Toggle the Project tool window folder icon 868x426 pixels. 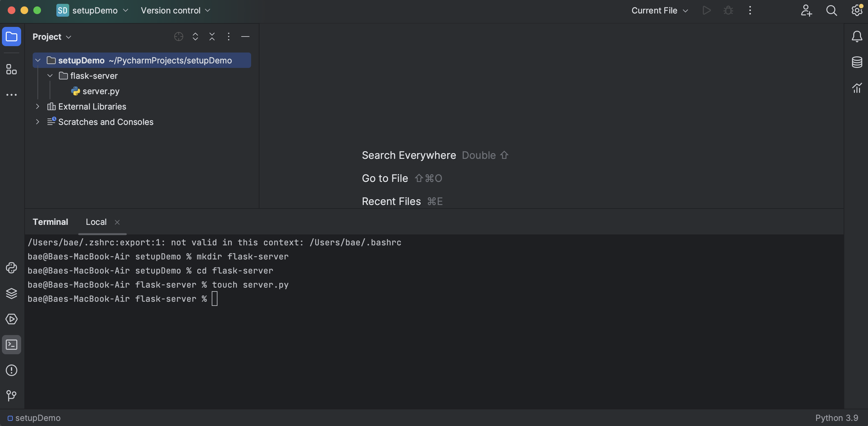pyautogui.click(x=12, y=37)
